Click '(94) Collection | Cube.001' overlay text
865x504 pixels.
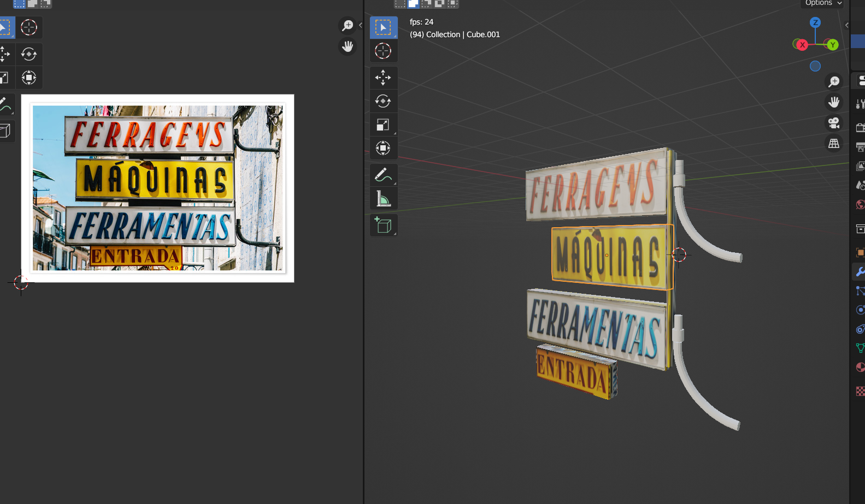click(455, 34)
